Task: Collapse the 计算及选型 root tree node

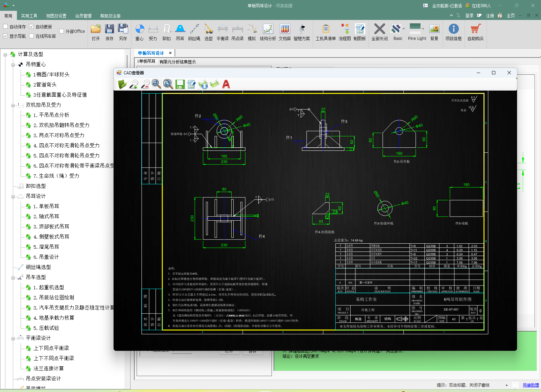Action: (5, 54)
